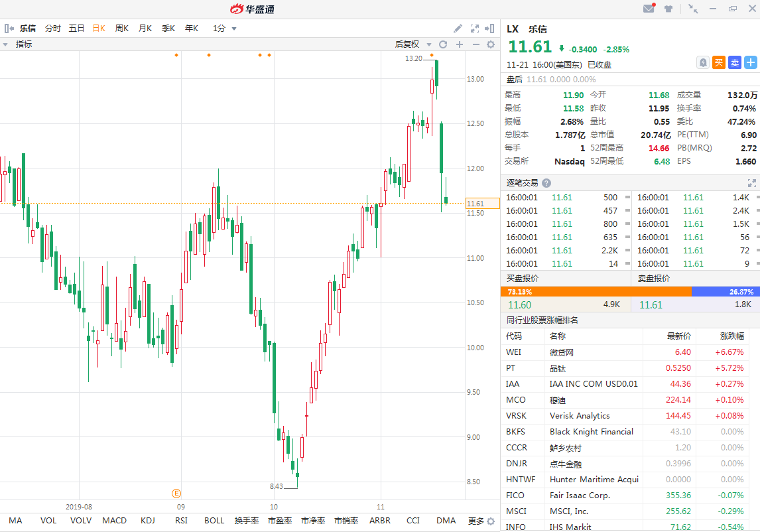Viewport: 760px width, 532px height.
Task: Select the 日K chart tab
Action: click(99, 29)
